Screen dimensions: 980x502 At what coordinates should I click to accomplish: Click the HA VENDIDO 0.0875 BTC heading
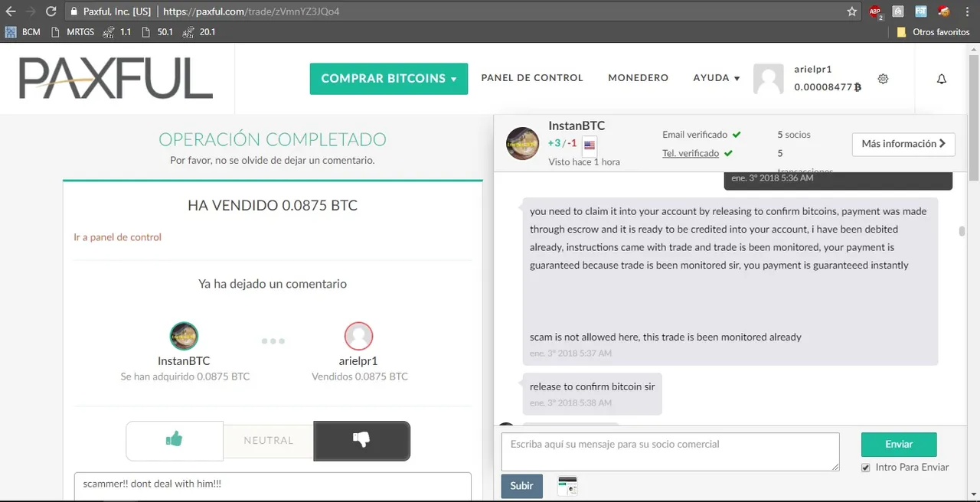pyautogui.click(x=273, y=206)
